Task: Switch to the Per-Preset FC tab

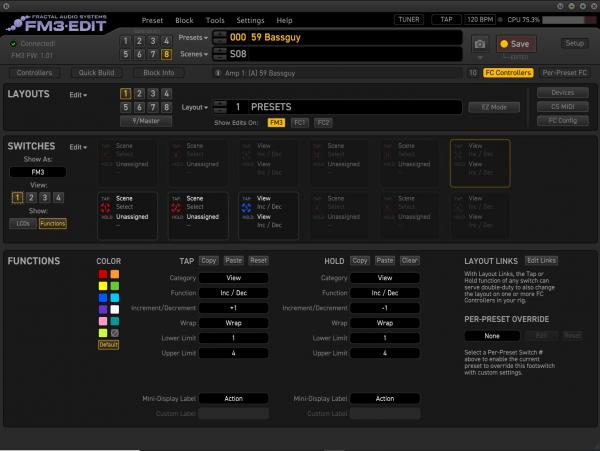Action: tap(564, 73)
